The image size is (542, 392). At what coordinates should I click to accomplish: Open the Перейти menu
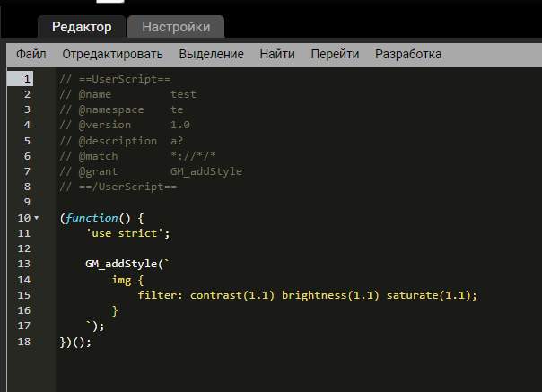tap(335, 55)
